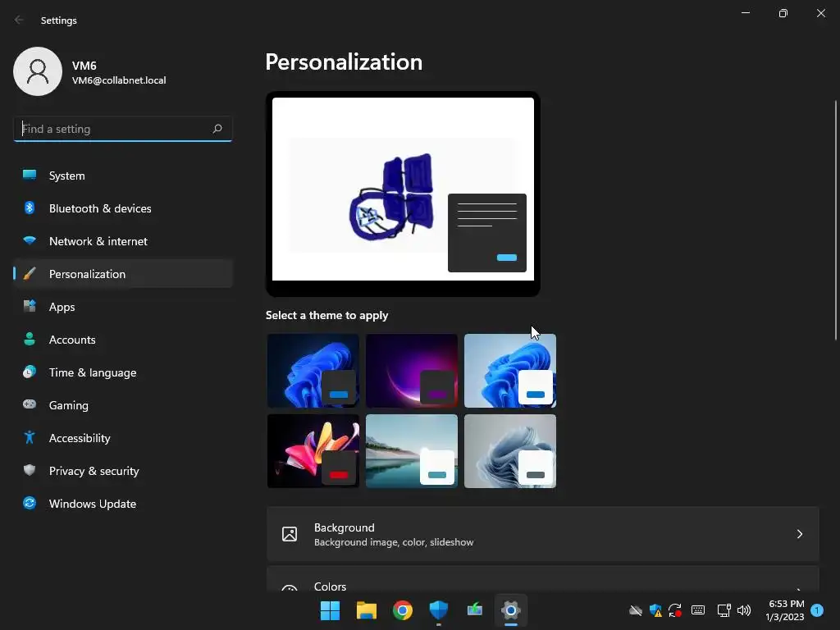Select the Personalization menu item
Image resolution: width=840 pixels, height=630 pixels.
coord(123,274)
